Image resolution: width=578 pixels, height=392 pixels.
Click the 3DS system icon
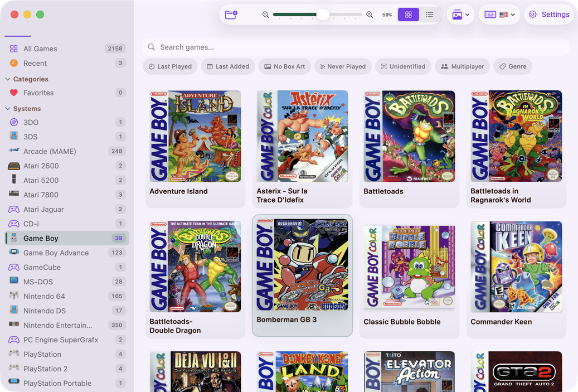13,137
